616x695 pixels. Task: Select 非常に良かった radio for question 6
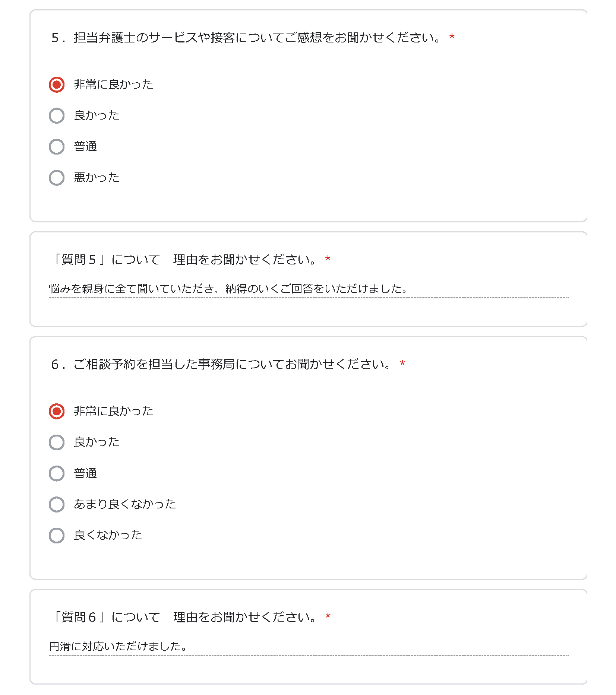[x=57, y=411]
